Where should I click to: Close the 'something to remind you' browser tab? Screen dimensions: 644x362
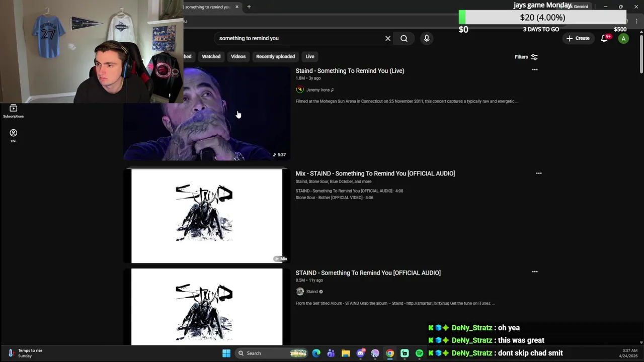237,7
